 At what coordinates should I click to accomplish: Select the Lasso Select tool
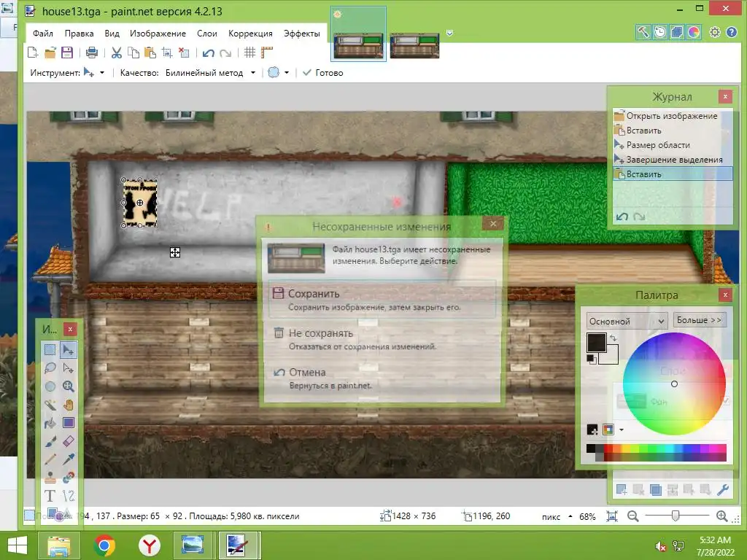click(50, 368)
